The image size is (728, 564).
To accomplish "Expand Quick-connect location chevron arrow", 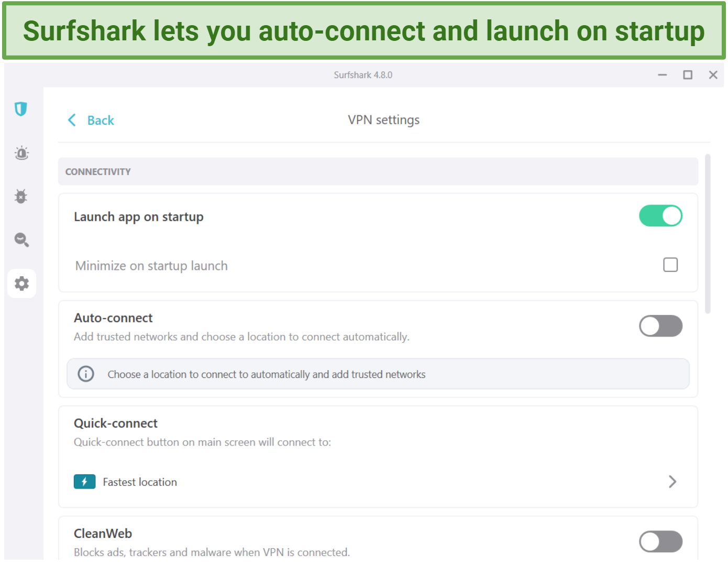I will [x=672, y=482].
